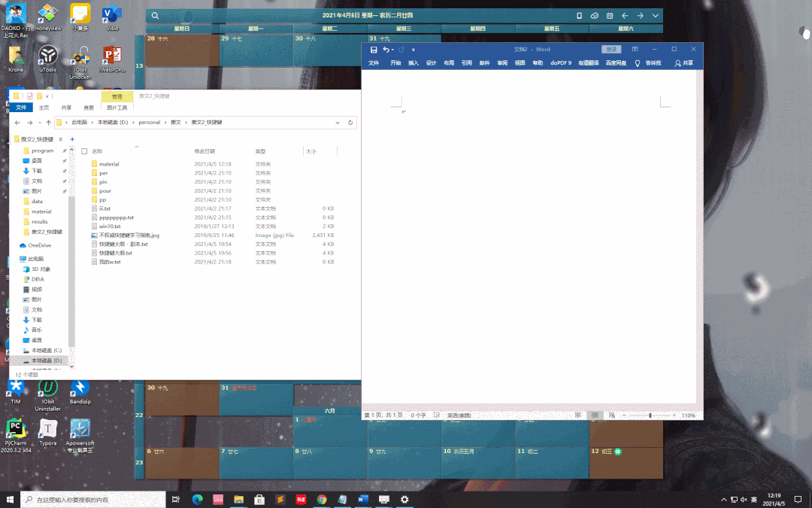Select 3D 对象 in Explorer navigation pane
Image resolution: width=812 pixels, height=508 pixels.
[38, 269]
